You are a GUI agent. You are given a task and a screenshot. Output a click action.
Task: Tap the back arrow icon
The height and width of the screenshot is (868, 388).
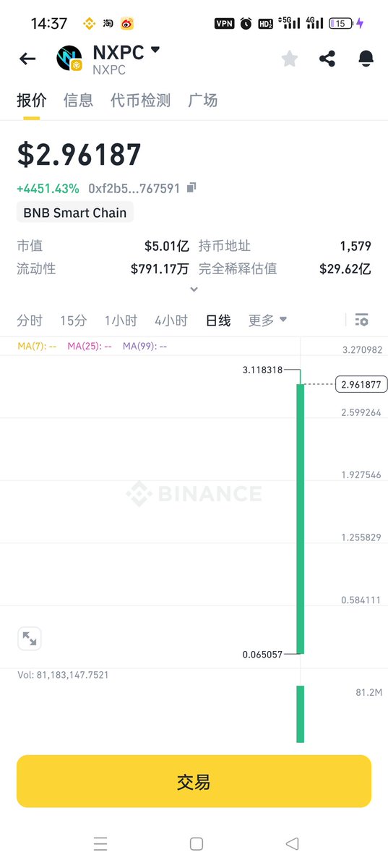tap(27, 59)
